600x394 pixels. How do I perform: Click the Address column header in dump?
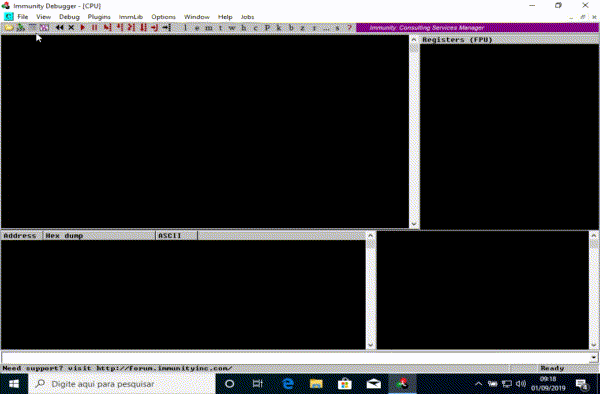click(22, 236)
